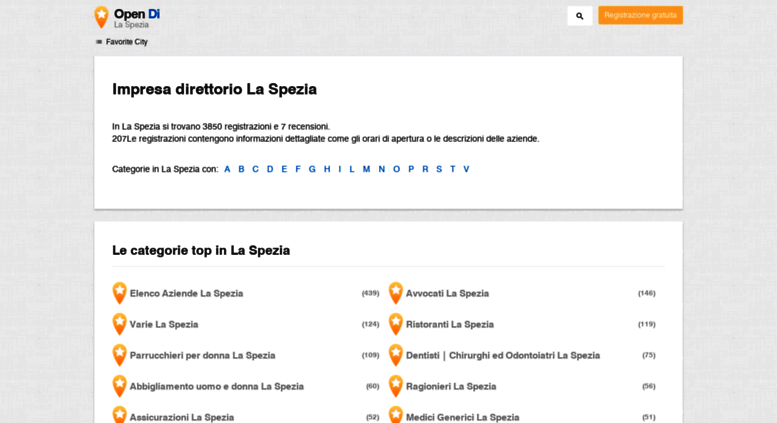Select category letter M
This screenshot has height=423, width=777.
click(x=366, y=169)
